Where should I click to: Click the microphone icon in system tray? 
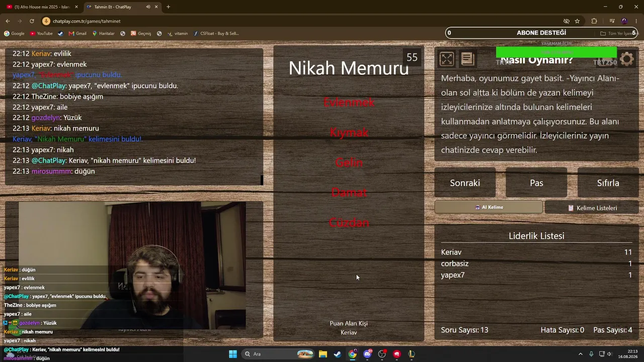(x=591, y=354)
